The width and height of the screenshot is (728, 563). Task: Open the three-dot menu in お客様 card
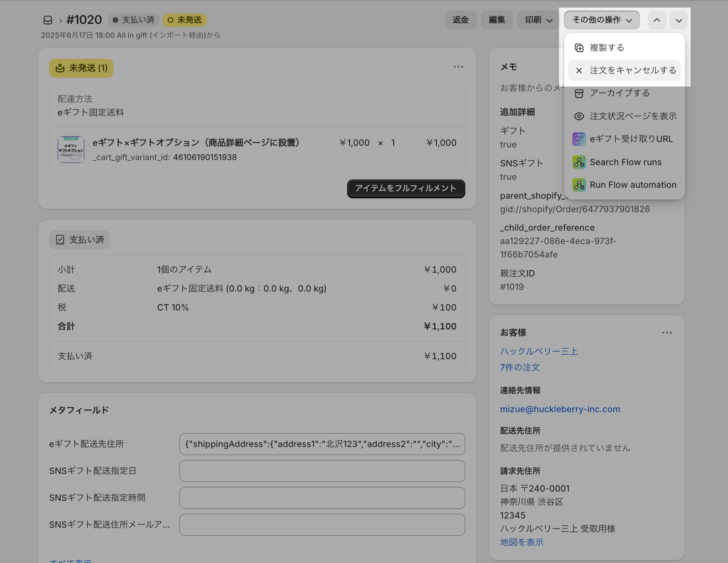[x=667, y=333]
